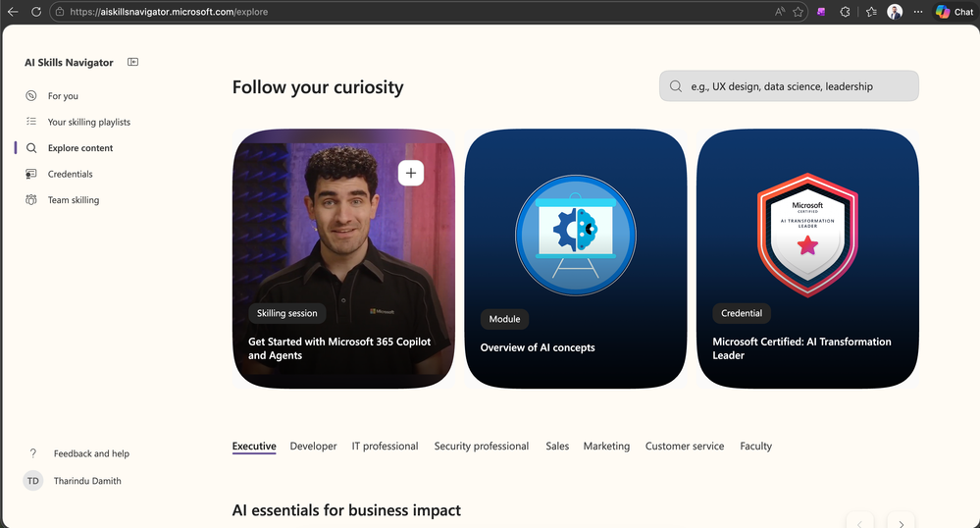Image resolution: width=980 pixels, height=528 pixels.
Task: Go to Explore content in the sidebar
Action: pyautogui.click(x=80, y=148)
